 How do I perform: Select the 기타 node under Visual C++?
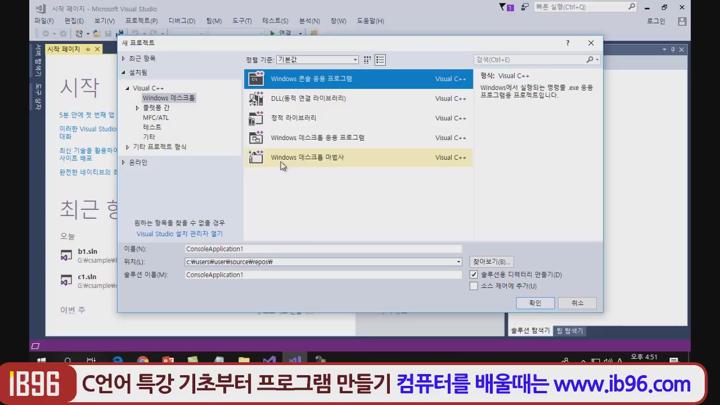click(x=149, y=137)
